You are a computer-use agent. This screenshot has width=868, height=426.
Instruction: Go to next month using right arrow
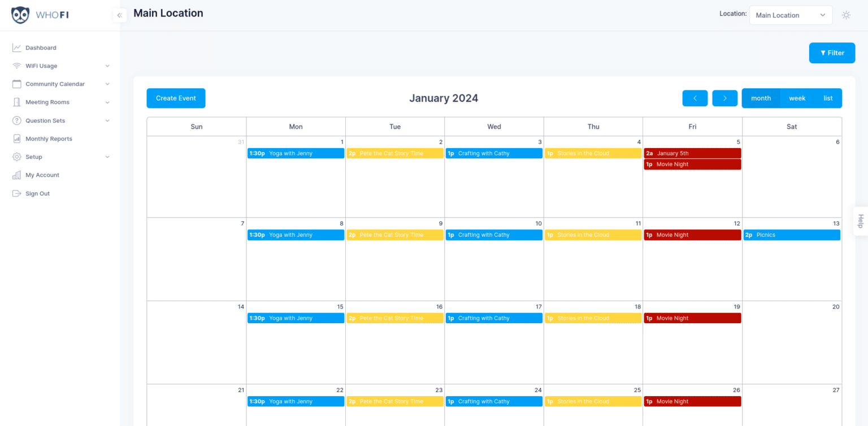724,98
